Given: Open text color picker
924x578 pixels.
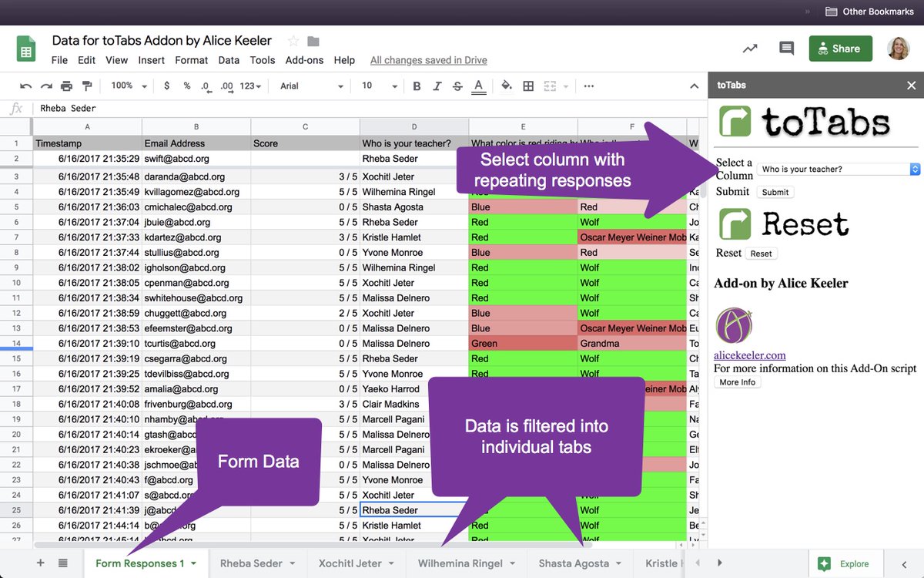Looking at the screenshot, I should pos(478,86).
